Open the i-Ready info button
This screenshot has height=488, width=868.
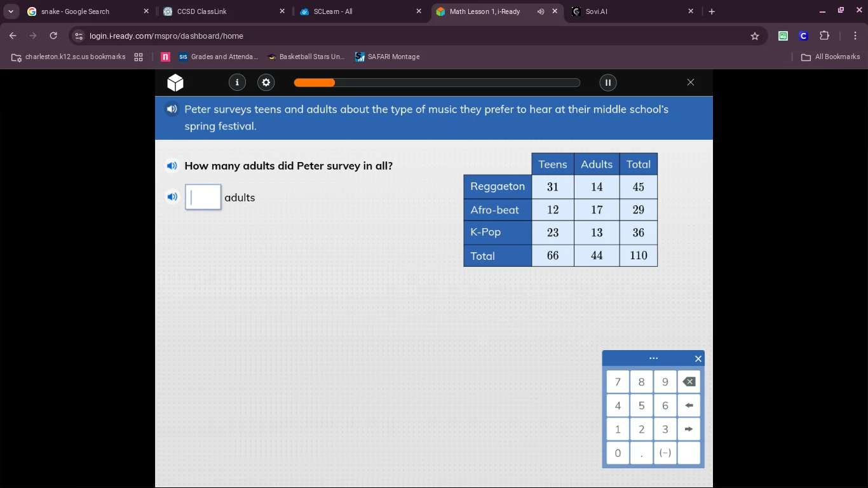237,83
